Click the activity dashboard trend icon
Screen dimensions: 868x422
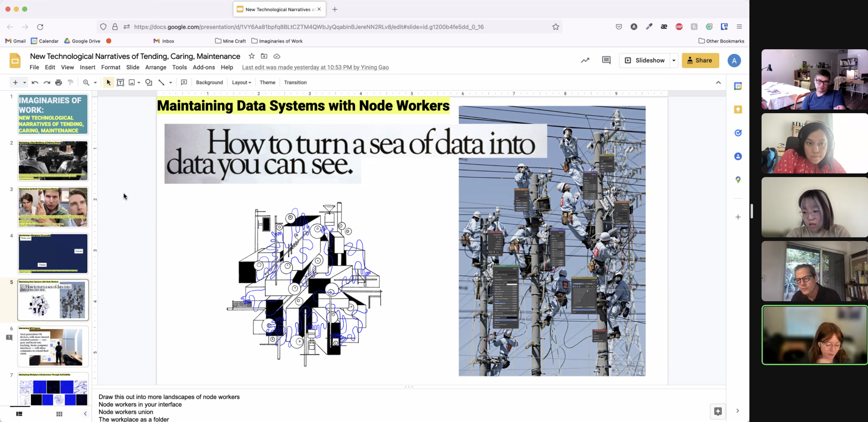(585, 60)
